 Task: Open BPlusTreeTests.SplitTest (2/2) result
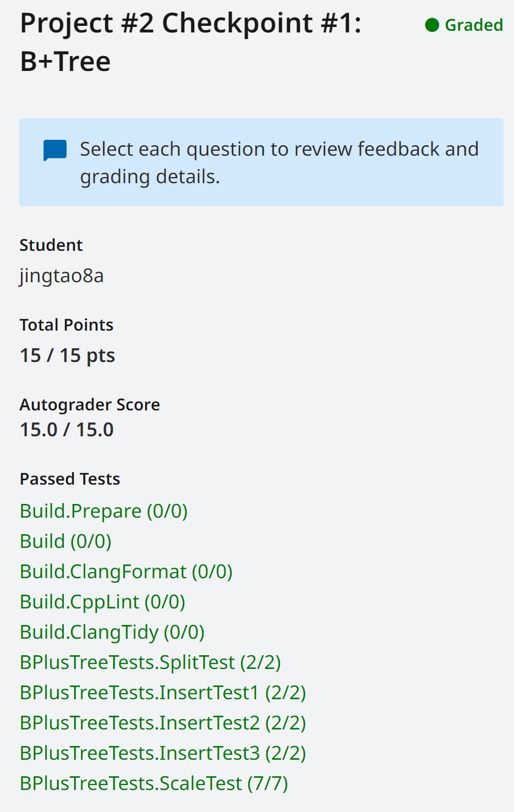150,662
